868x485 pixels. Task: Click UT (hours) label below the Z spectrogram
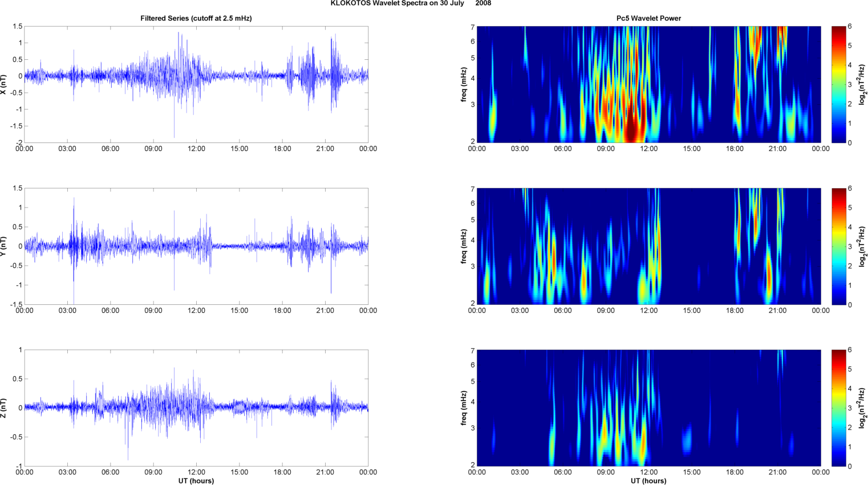[x=648, y=481]
